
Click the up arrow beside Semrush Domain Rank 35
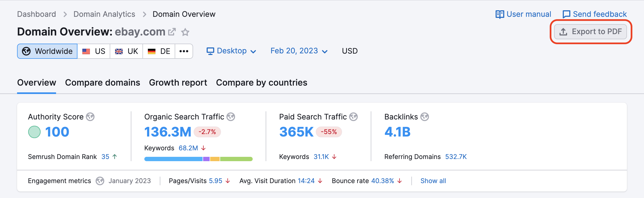(x=115, y=157)
